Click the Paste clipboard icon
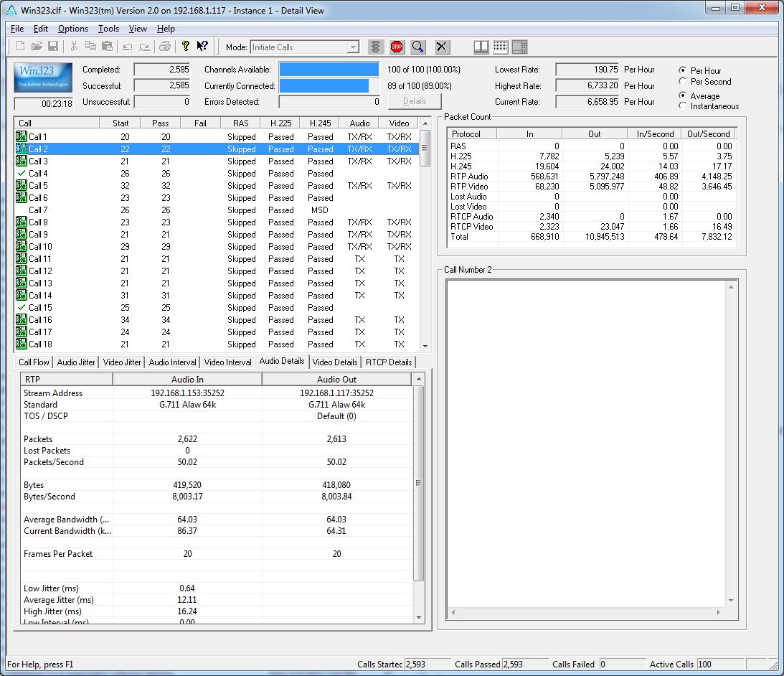This screenshot has width=784, height=676. (107, 47)
